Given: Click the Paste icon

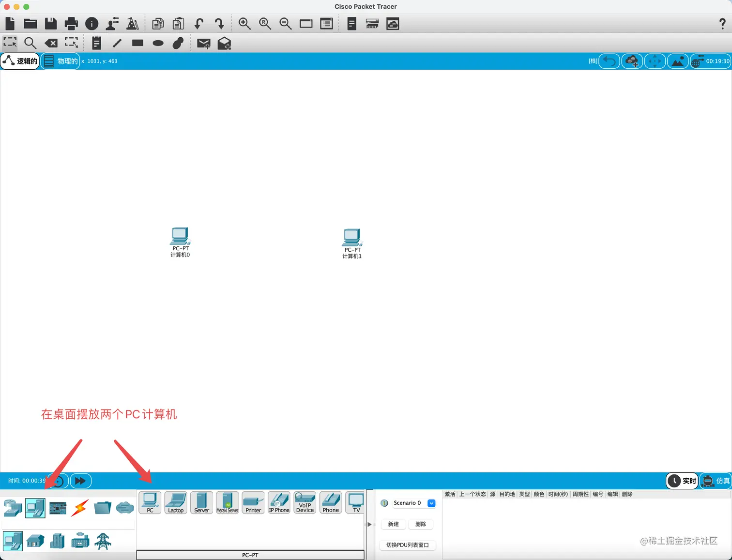Looking at the screenshot, I should pyautogui.click(x=178, y=23).
